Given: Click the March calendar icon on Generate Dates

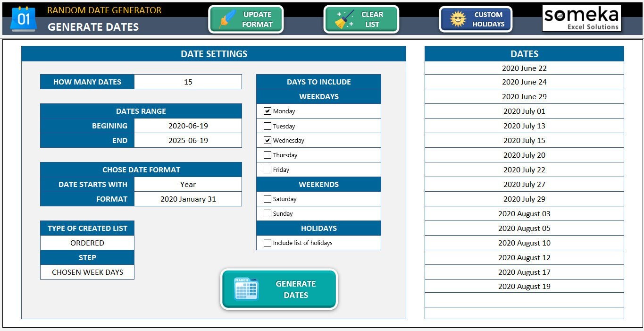Looking at the screenshot, I should [246, 289].
